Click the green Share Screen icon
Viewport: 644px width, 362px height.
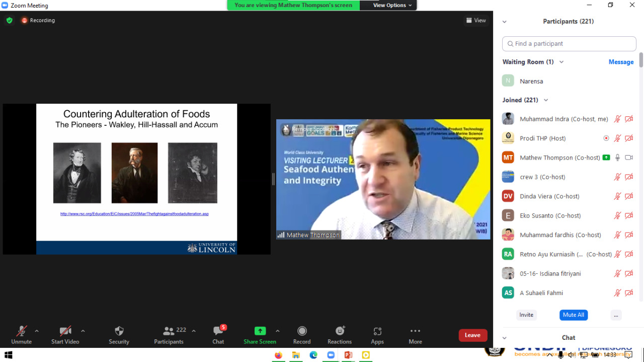tap(260, 331)
